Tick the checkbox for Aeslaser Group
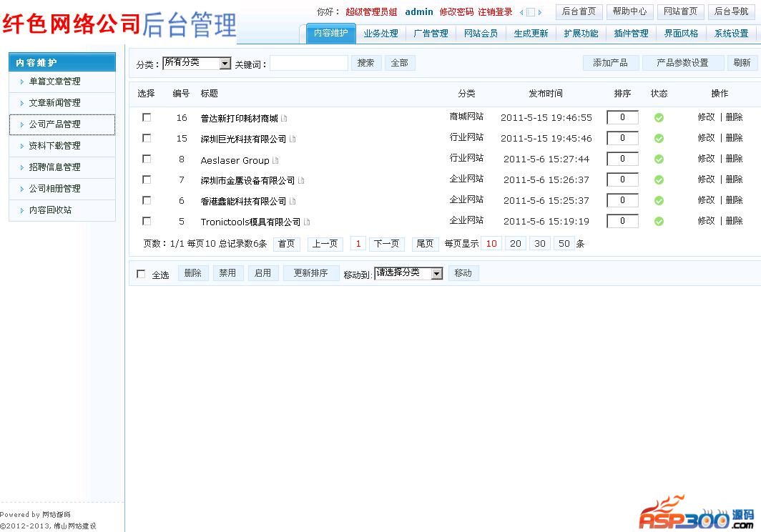761x532 pixels. tap(147, 159)
